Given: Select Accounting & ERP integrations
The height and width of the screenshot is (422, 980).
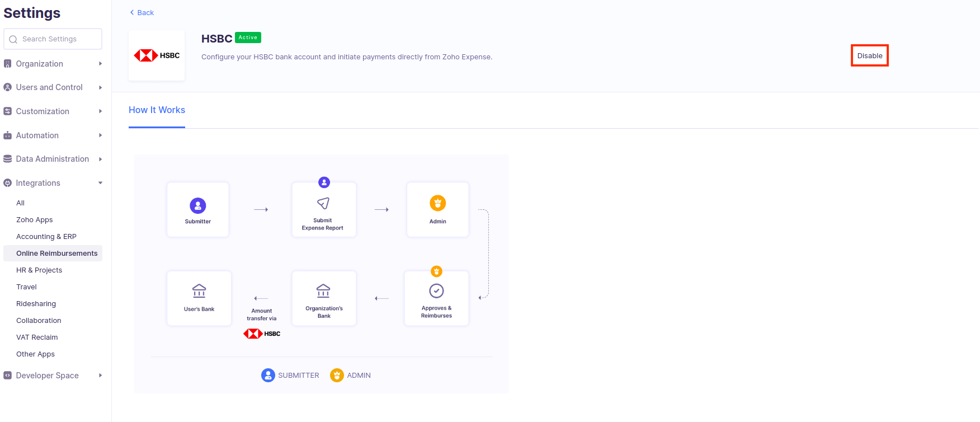Looking at the screenshot, I should pos(46,237).
